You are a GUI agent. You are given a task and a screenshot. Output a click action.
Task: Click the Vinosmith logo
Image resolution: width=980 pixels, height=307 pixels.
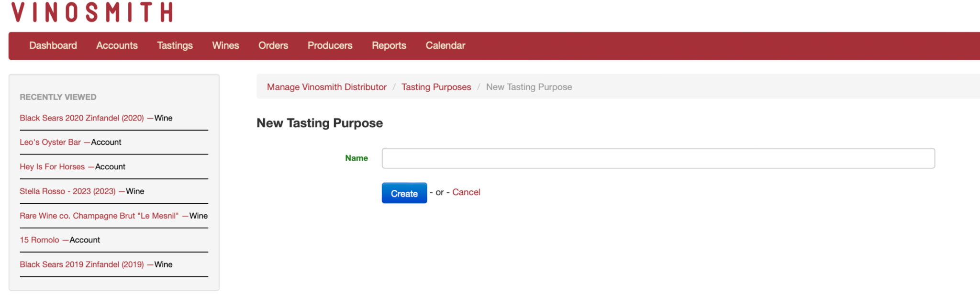tap(92, 12)
